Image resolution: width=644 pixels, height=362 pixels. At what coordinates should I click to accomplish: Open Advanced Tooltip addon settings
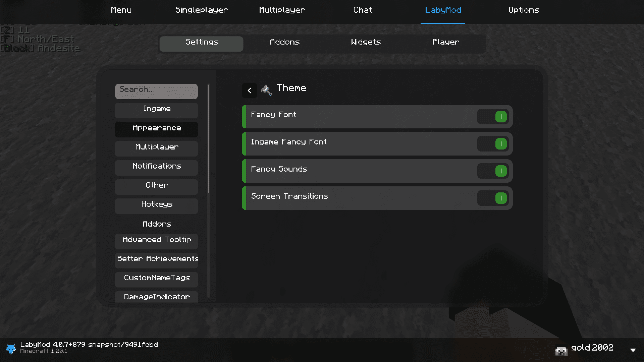coord(156,241)
